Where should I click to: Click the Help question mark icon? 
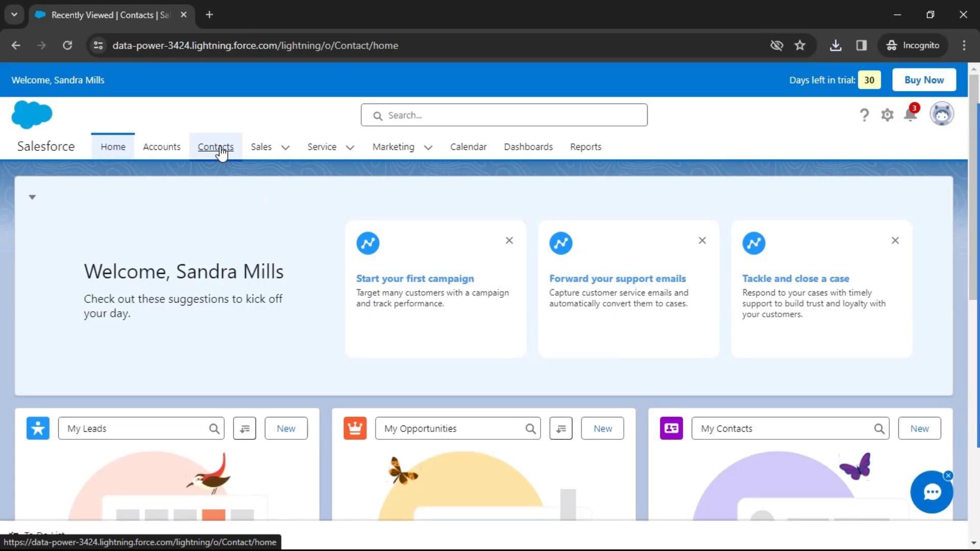coord(864,115)
